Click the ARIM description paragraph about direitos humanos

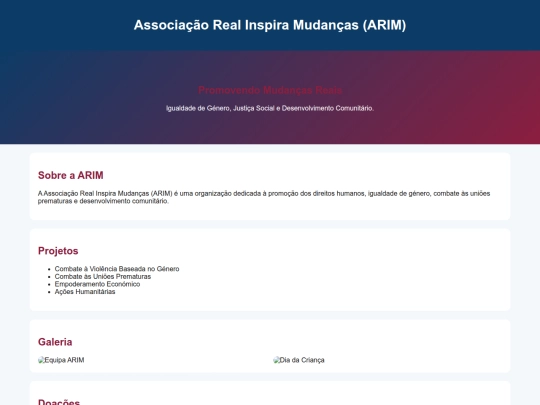pos(264,197)
